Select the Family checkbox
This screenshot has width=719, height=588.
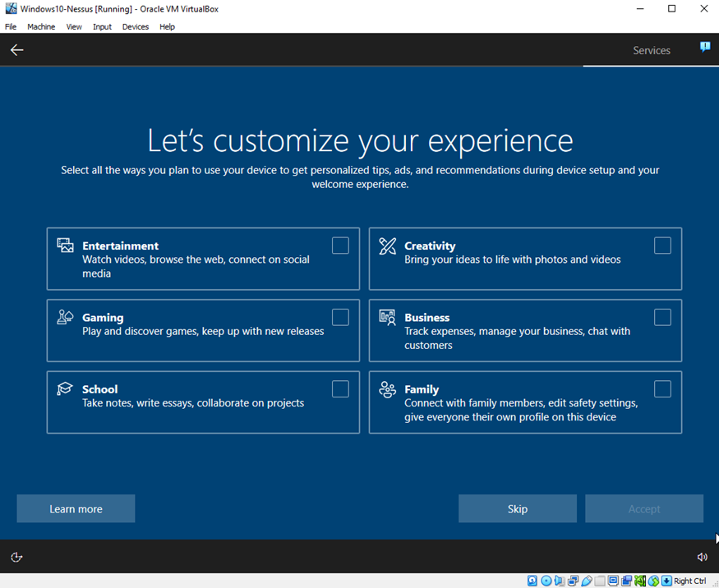(662, 388)
